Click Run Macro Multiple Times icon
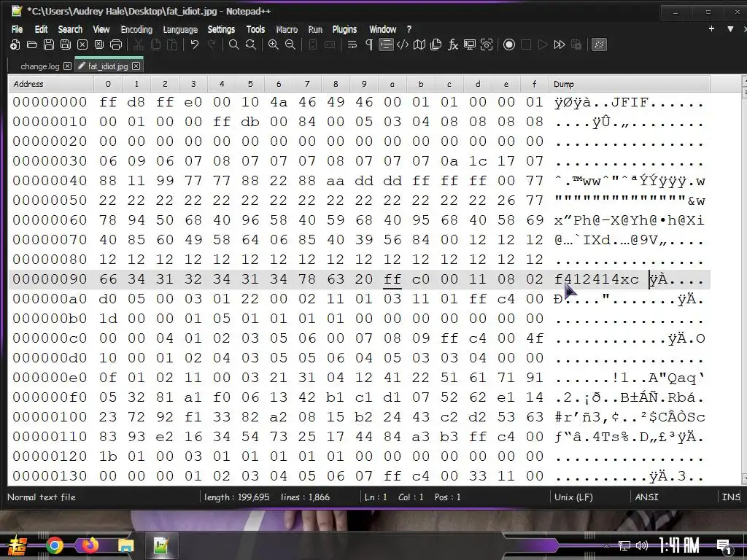Image resolution: width=747 pixels, height=560 pixels. pos(560,44)
